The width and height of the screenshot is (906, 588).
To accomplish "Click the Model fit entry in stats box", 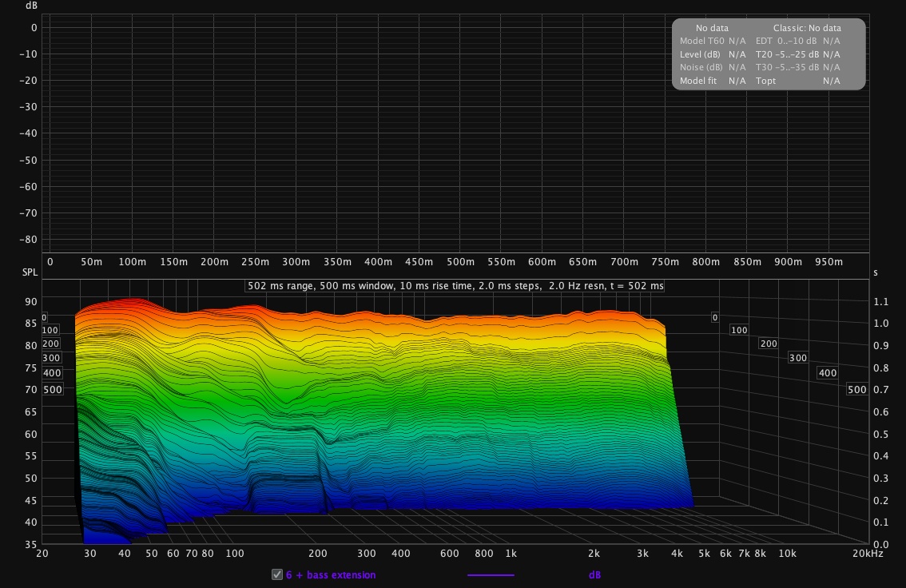I will point(698,81).
